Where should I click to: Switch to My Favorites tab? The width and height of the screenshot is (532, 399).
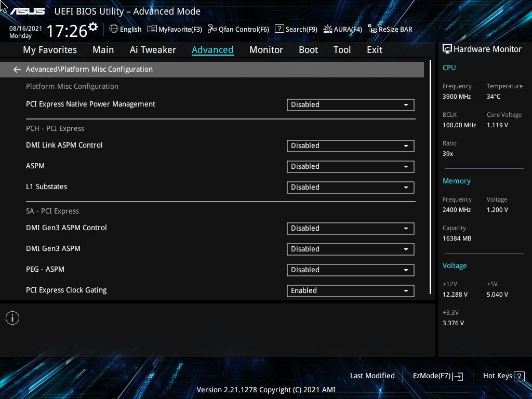point(50,50)
